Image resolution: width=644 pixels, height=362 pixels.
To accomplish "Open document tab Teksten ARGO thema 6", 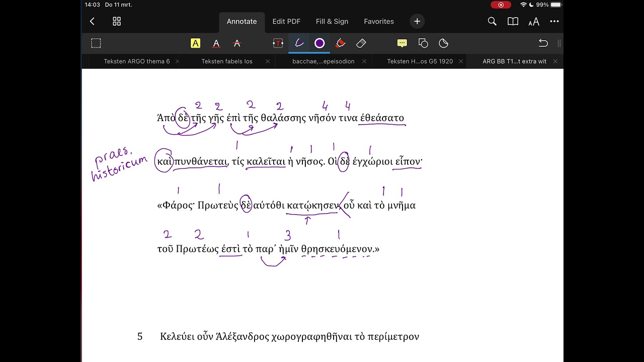I will 137,61.
